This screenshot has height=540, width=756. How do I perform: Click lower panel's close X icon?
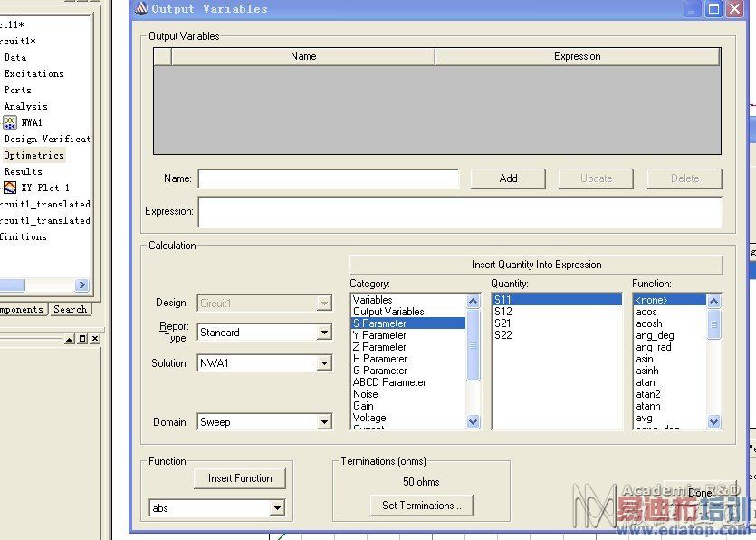click(95, 339)
